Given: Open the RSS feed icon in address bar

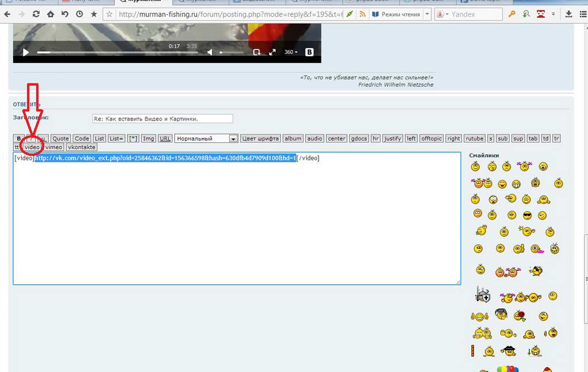Looking at the screenshot, I should pyautogui.click(x=362, y=14).
